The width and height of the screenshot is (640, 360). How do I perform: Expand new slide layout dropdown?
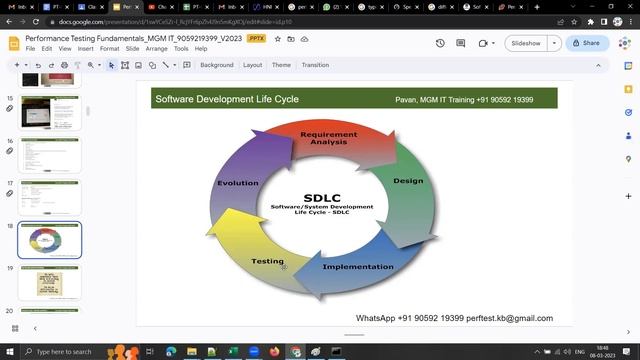pyautogui.click(x=26, y=65)
